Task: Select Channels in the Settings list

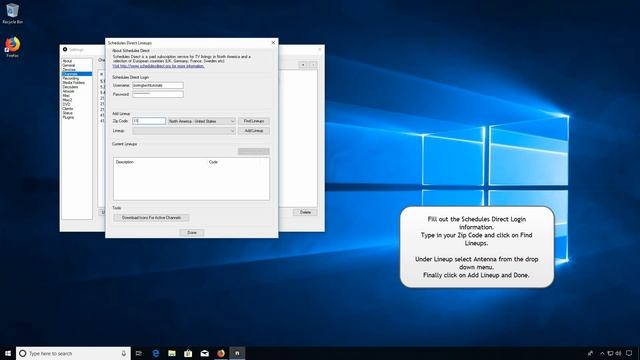Action: tap(77, 74)
